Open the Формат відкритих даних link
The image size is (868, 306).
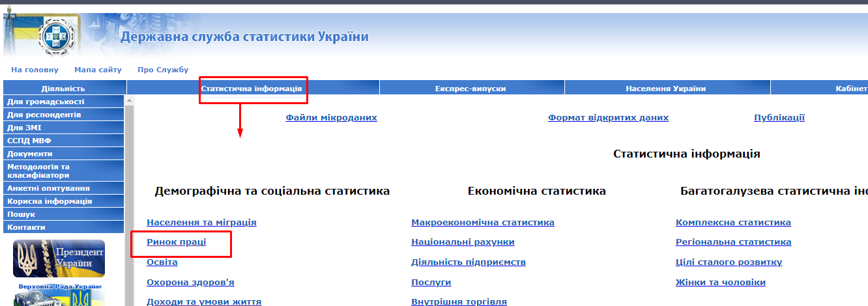point(608,118)
